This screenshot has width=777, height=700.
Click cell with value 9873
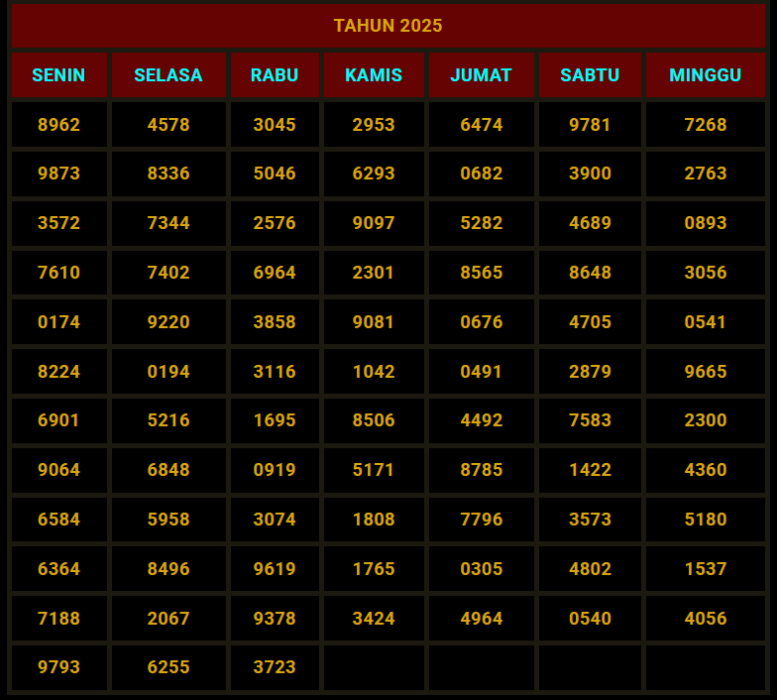click(x=59, y=174)
